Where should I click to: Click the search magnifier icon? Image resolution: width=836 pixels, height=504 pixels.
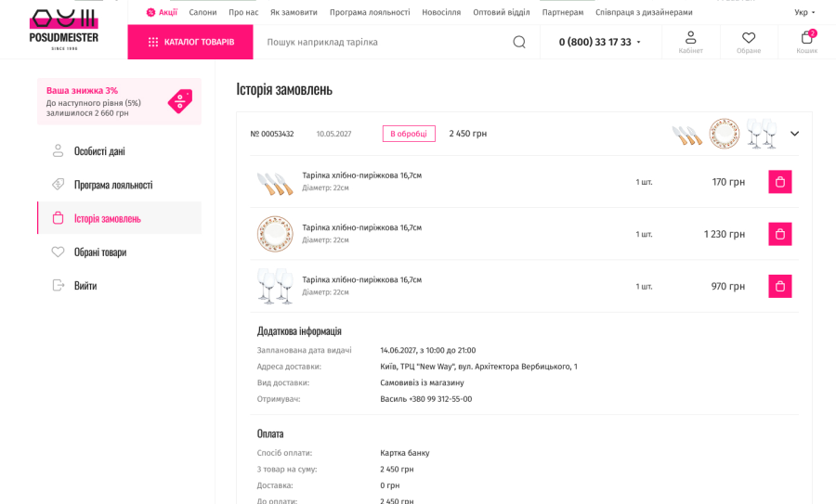[518, 42]
